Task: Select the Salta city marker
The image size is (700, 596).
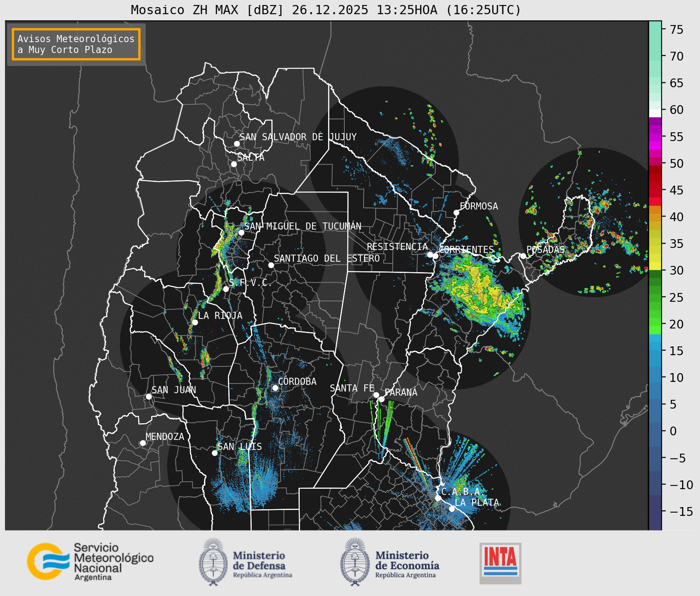Action: (234, 164)
